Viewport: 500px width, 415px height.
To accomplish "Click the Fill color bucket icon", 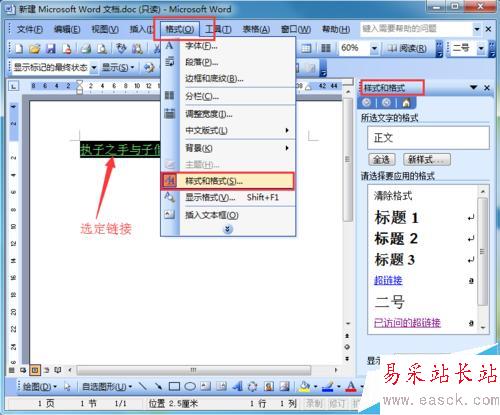I will coord(304,386).
